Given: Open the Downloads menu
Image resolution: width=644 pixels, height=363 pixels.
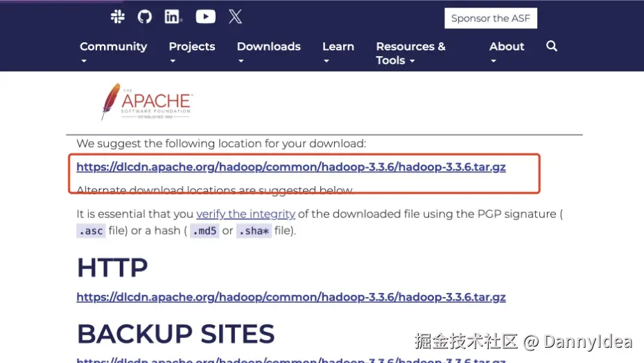Looking at the screenshot, I should [x=268, y=47].
